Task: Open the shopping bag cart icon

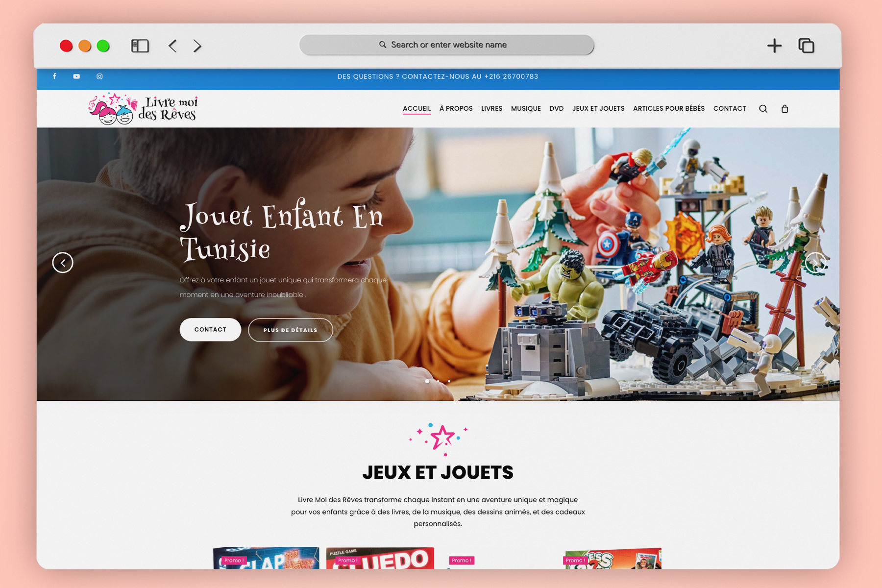Action: [x=784, y=109]
